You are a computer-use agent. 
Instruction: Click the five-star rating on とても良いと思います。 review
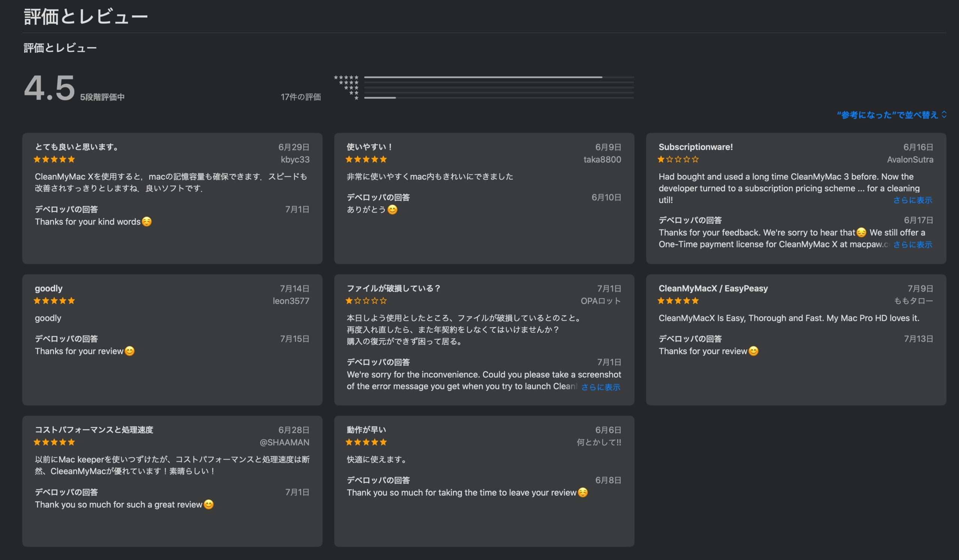point(54,159)
